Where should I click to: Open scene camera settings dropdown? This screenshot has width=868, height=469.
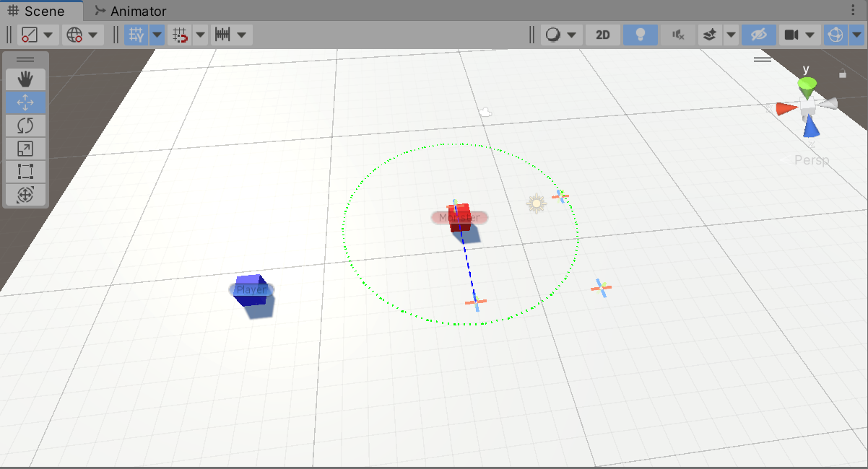(800, 35)
